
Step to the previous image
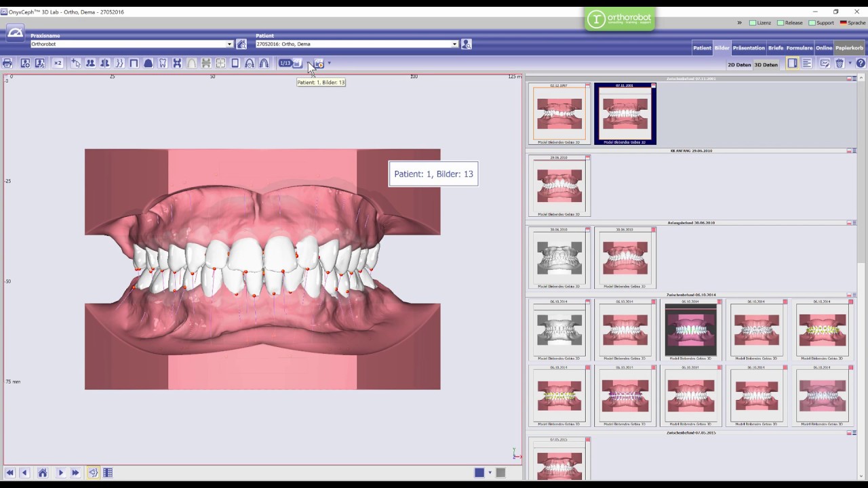[24, 472]
